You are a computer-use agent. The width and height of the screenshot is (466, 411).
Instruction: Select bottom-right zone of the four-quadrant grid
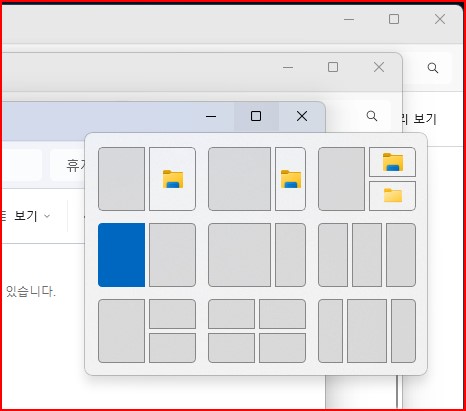pyautogui.click(x=282, y=348)
